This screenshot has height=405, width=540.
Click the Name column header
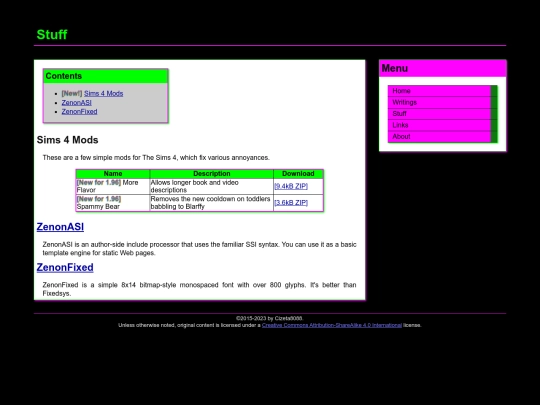113,174
